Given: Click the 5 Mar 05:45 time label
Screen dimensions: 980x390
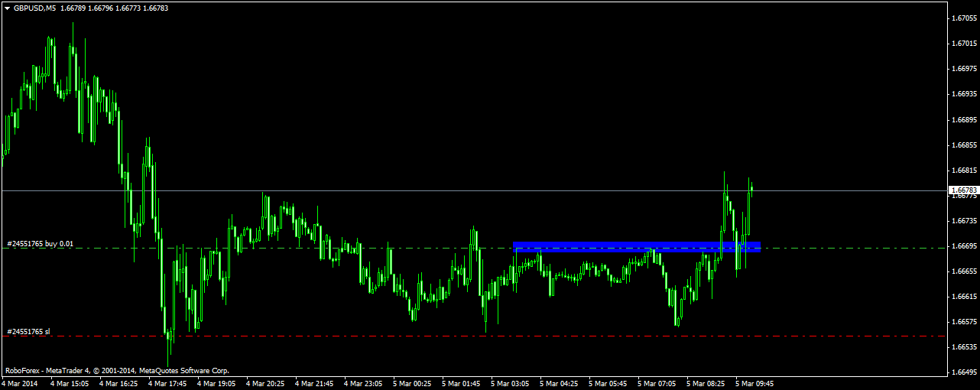Looking at the screenshot, I should 608,383.
